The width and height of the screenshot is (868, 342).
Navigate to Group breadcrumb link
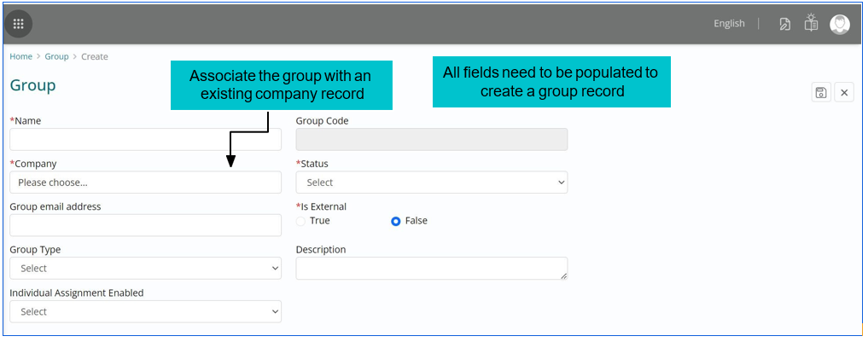click(56, 57)
